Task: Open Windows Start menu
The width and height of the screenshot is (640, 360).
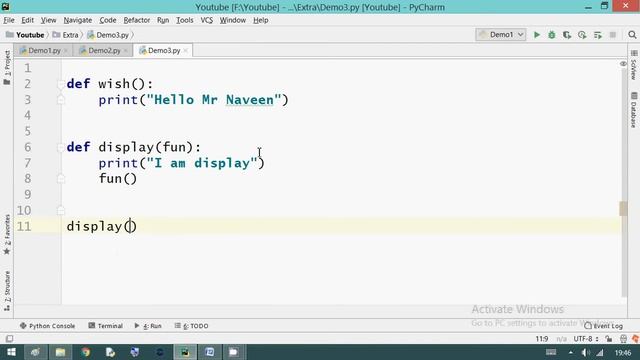Action: pos(11,352)
